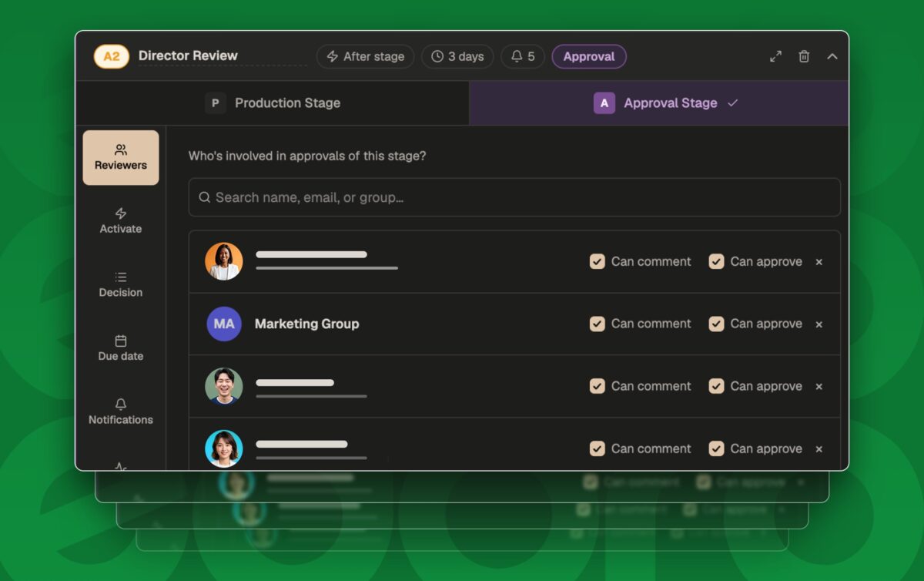Click the magnifier icon in reviewer search

204,197
